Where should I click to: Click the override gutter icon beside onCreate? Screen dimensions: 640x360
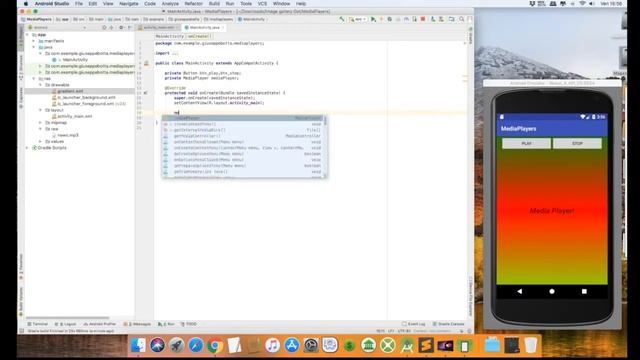[x=146, y=93]
